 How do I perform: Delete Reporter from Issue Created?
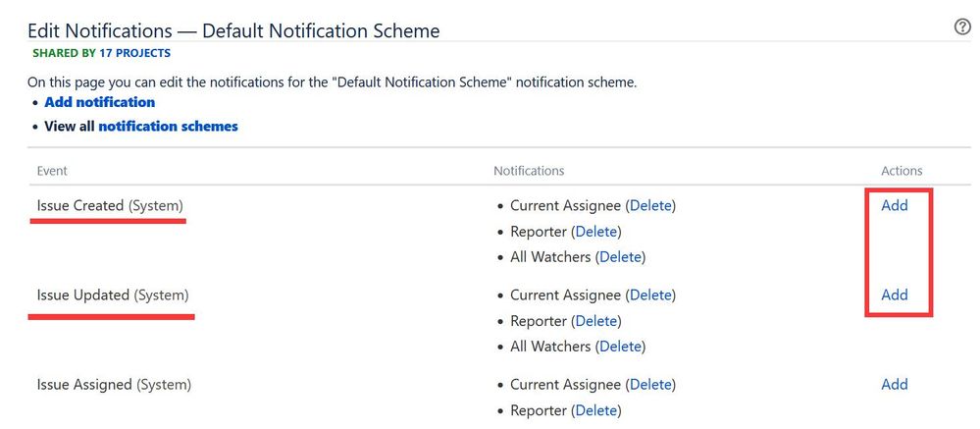point(596,232)
